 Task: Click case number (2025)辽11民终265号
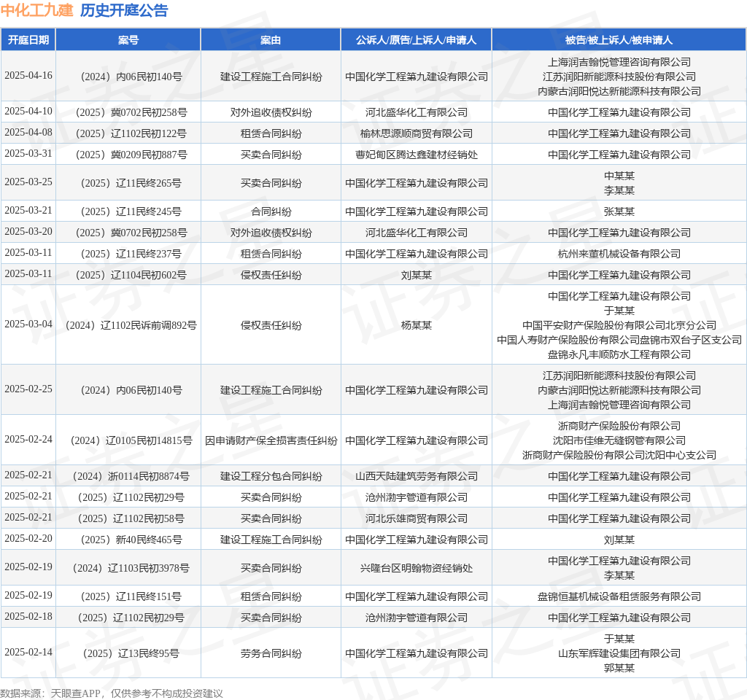click(131, 183)
